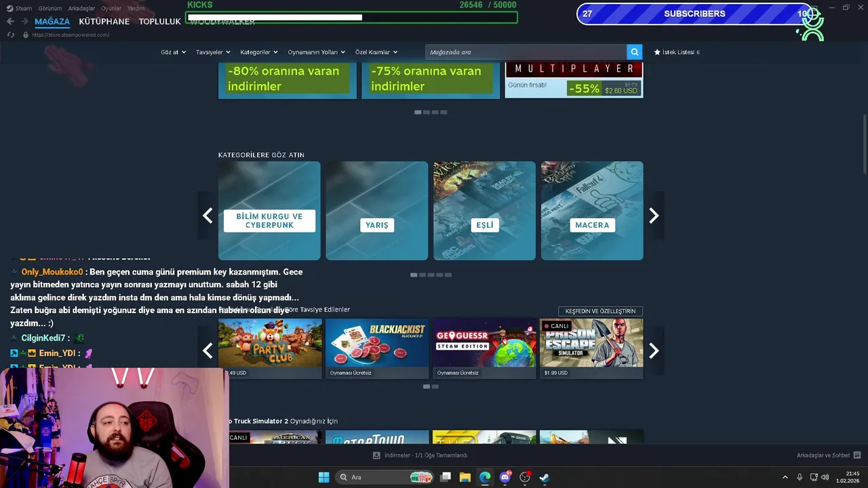868x488 pixels.
Task: Click the store URL address text
Action: click(71, 35)
